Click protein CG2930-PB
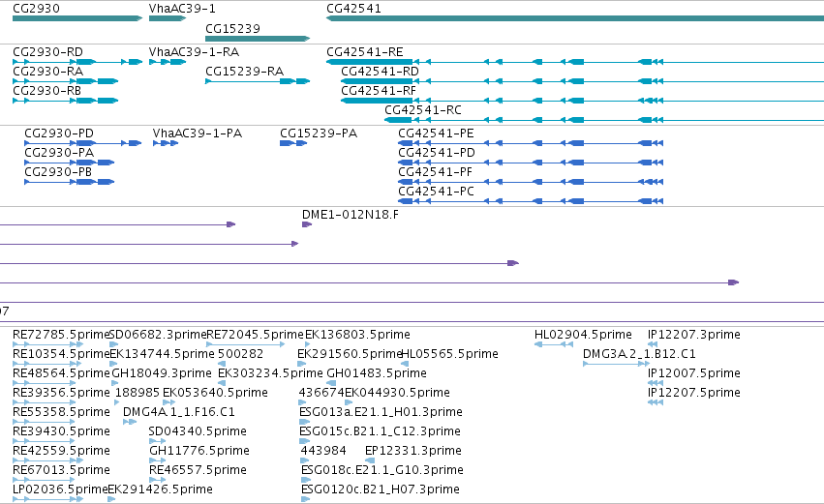Image resolution: width=824 pixels, height=504 pixels. coord(70,182)
